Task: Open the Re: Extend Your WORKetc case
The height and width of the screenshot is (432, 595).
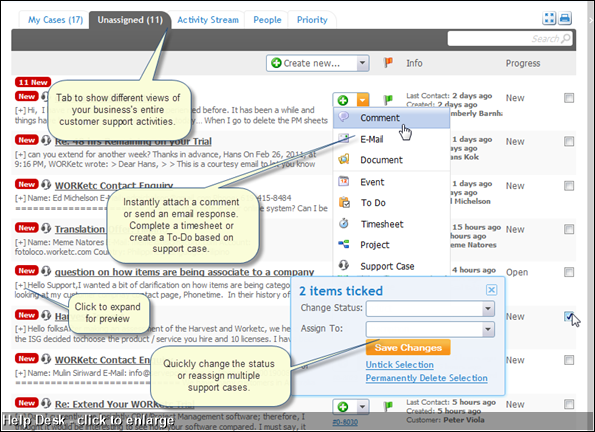Action: (x=124, y=404)
